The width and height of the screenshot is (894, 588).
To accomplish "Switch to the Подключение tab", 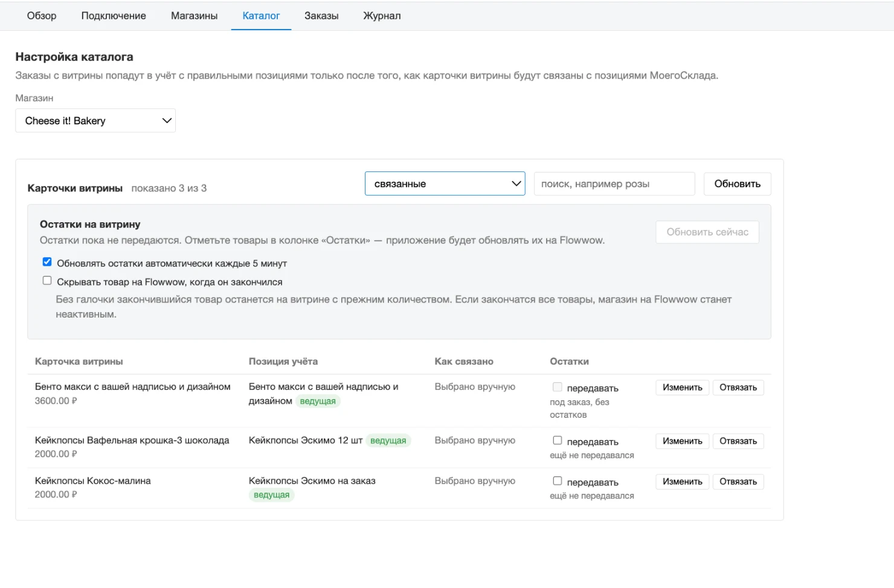I will (114, 16).
